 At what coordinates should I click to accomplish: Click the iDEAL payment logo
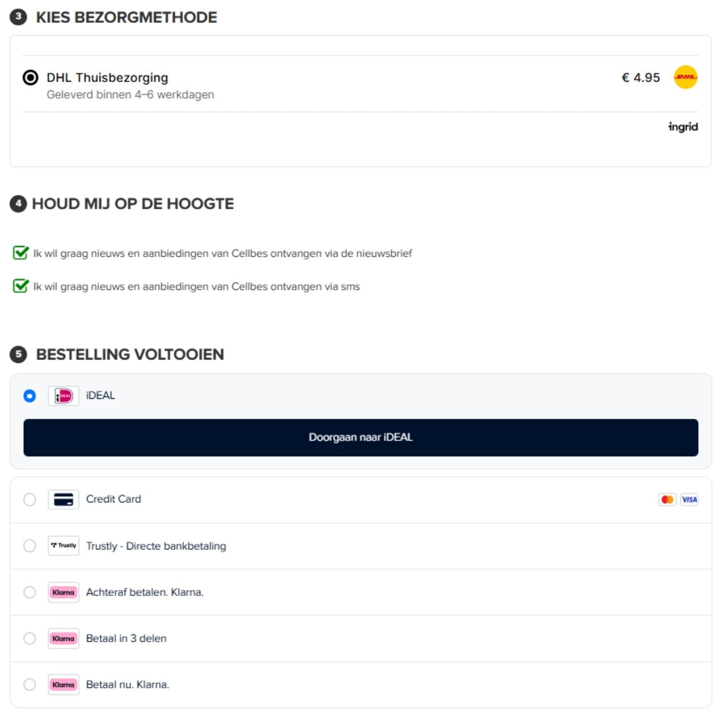pos(64,396)
